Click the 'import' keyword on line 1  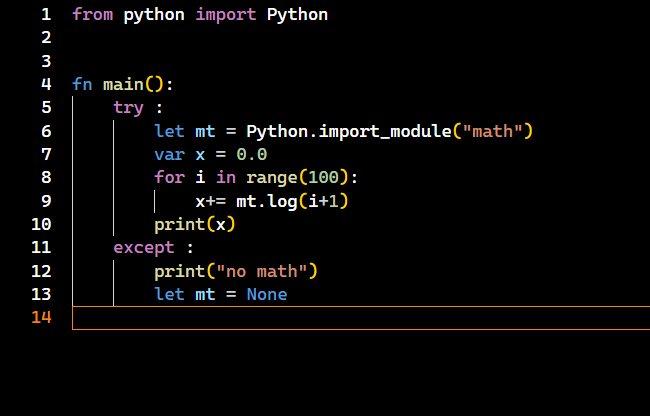pos(226,15)
